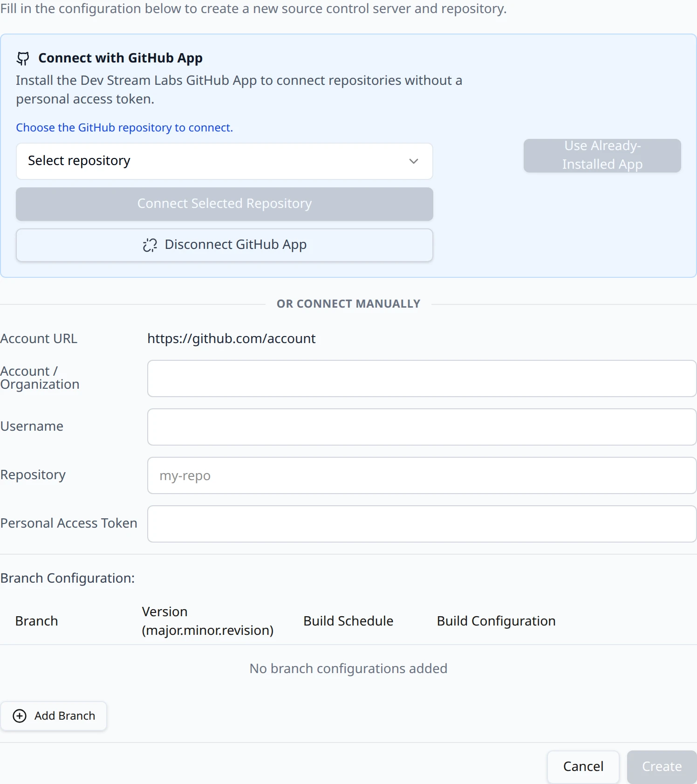Focus the Username text field
Viewport: 697px width, 784px height.
click(x=422, y=427)
